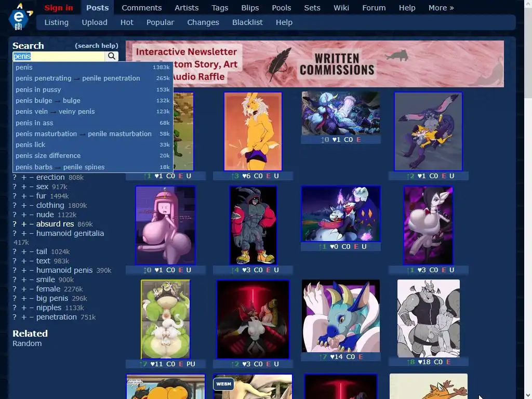The image size is (532, 399).
Task: Open the Tags page
Action: click(220, 8)
